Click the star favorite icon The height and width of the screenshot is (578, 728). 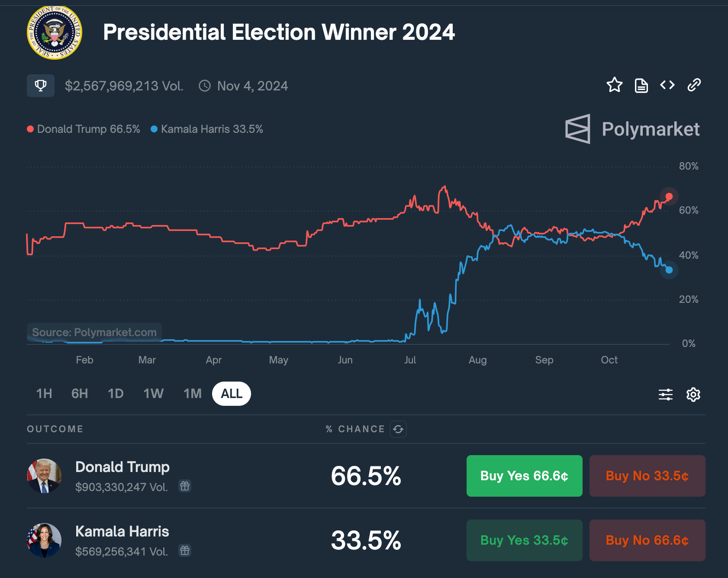[x=614, y=85]
